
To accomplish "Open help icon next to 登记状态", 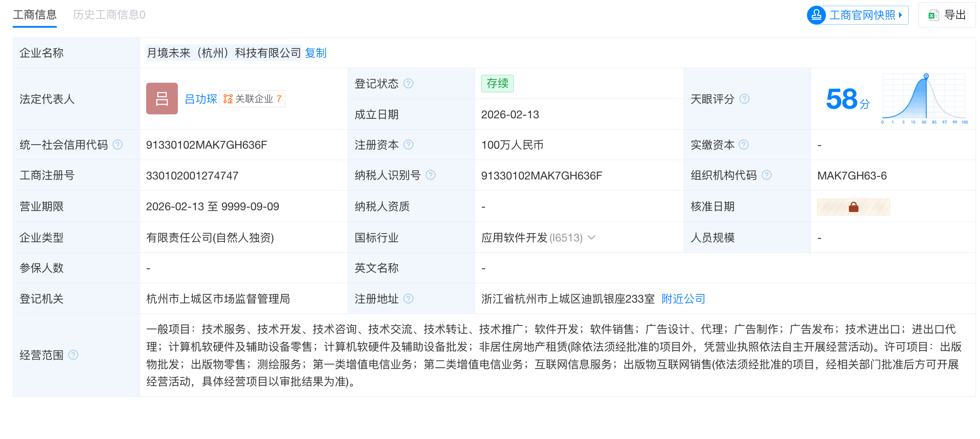I will pos(409,84).
